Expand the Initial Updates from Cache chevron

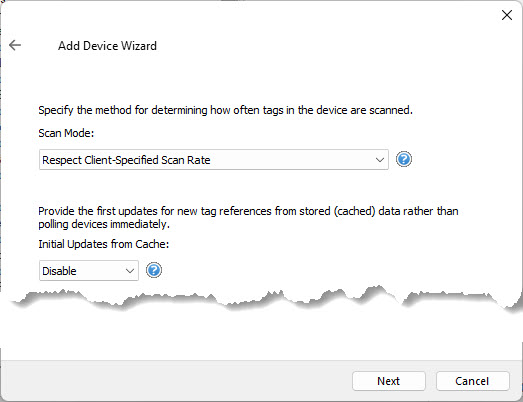130,271
